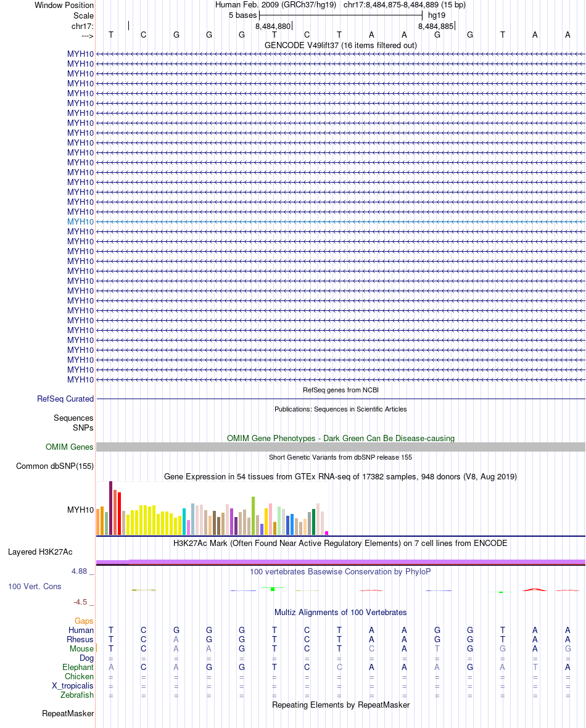Viewport: 586px width, 728px height.
Task: Click the Window Position track label
Action: click(64, 5)
